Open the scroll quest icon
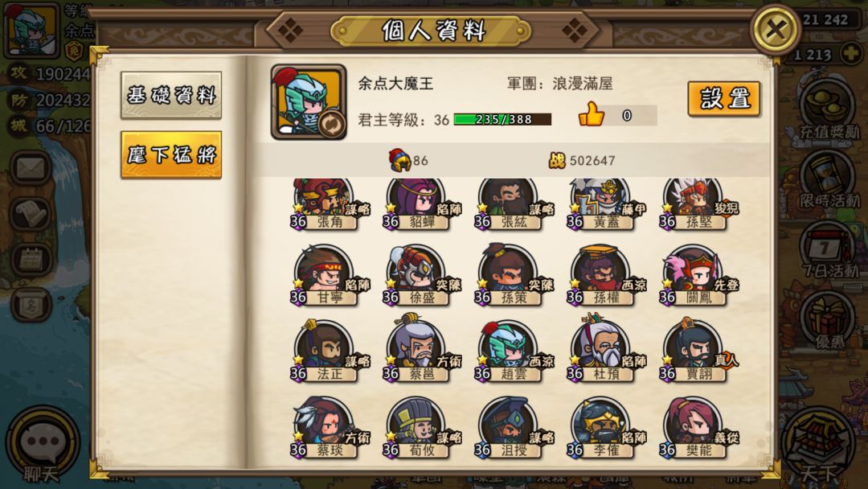Viewport: 868px width, 489px height. tap(31, 213)
